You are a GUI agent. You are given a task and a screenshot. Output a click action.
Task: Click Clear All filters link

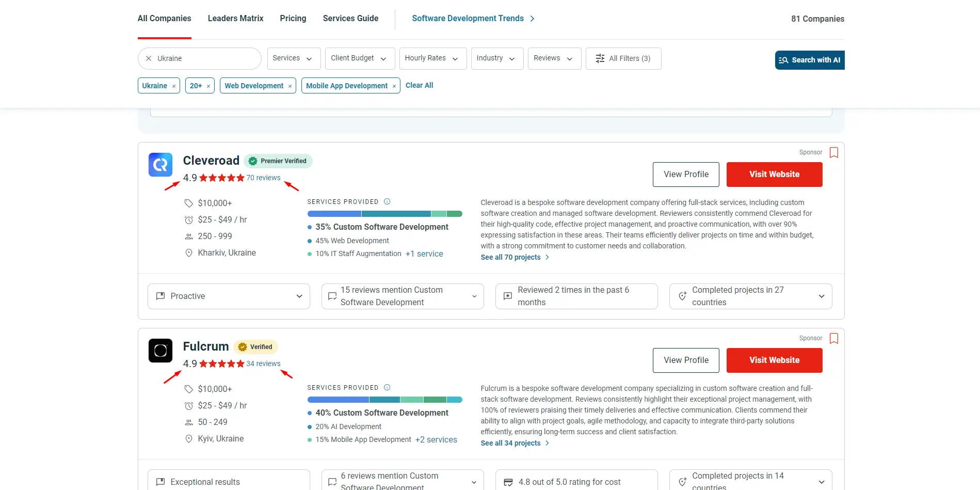tap(419, 86)
